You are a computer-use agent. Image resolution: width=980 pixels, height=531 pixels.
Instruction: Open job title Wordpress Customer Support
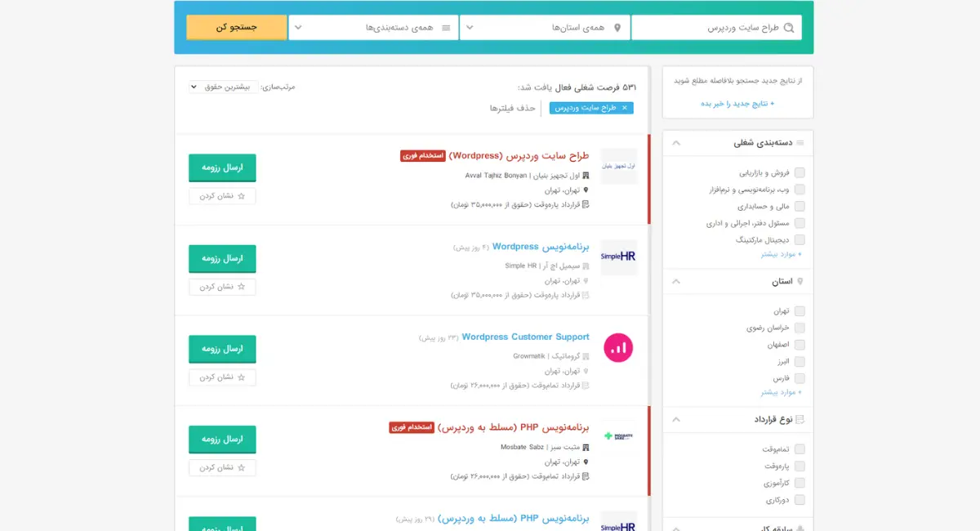point(525,337)
